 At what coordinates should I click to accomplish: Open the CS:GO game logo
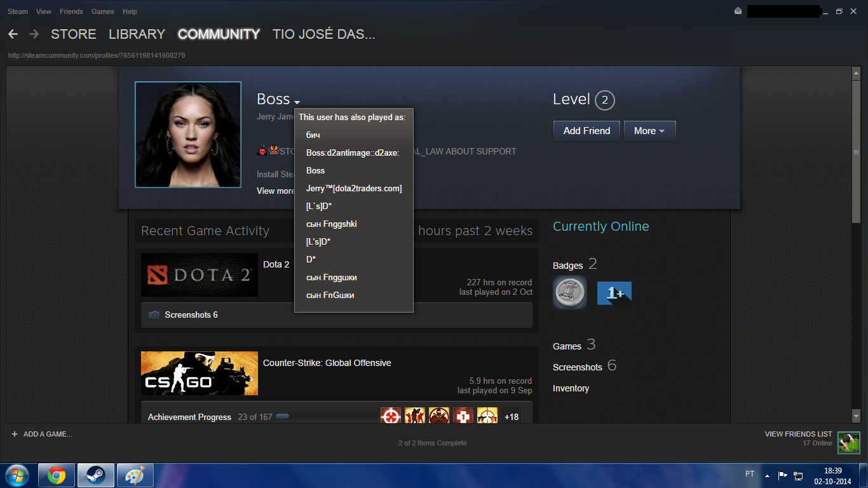[x=200, y=373]
